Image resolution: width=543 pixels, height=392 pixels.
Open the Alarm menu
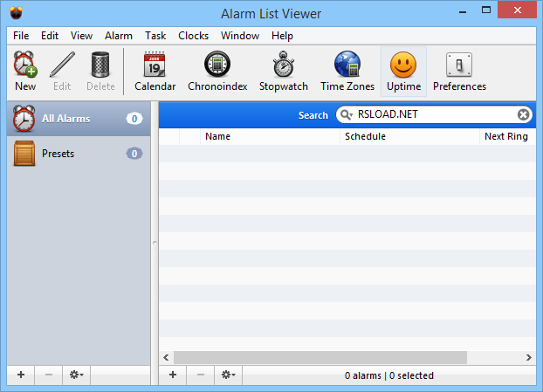(119, 36)
